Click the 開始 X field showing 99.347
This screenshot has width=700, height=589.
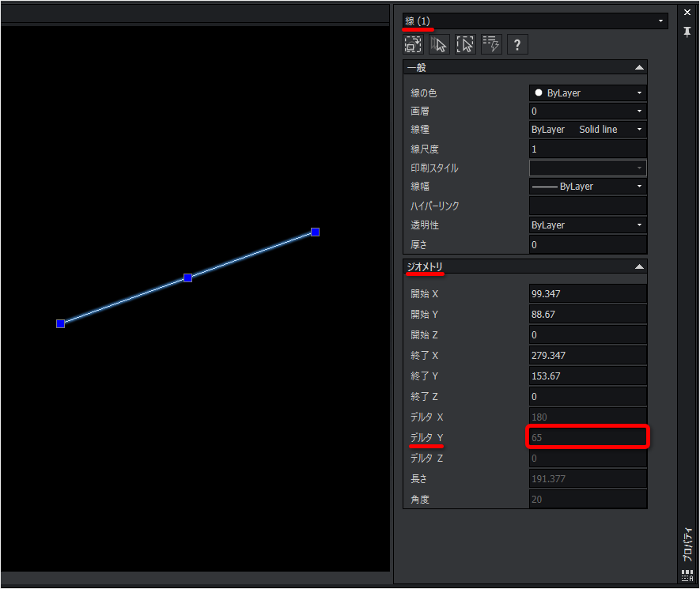[588, 293]
